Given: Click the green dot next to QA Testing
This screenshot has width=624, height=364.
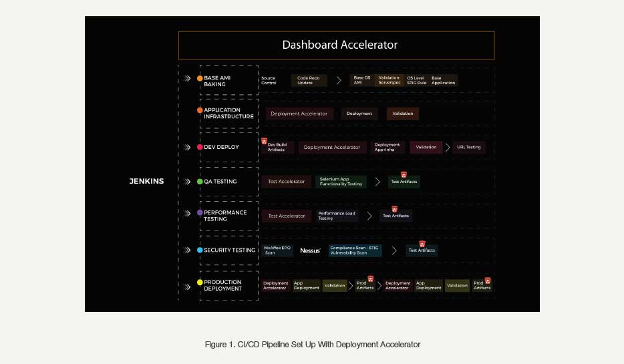Looking at the screenshot, I should point(200,182).
